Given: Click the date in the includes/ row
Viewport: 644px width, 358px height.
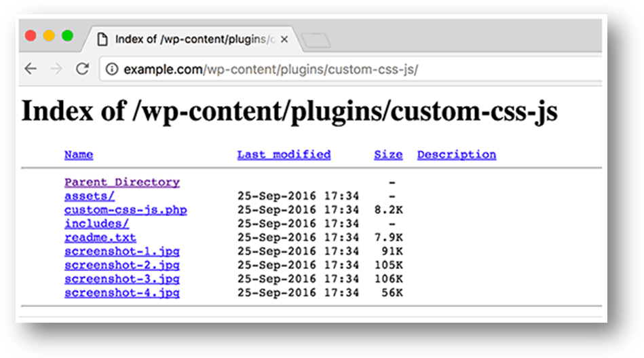Looking at the screenshot, I should pyautogui.click(x=298, y=223).
